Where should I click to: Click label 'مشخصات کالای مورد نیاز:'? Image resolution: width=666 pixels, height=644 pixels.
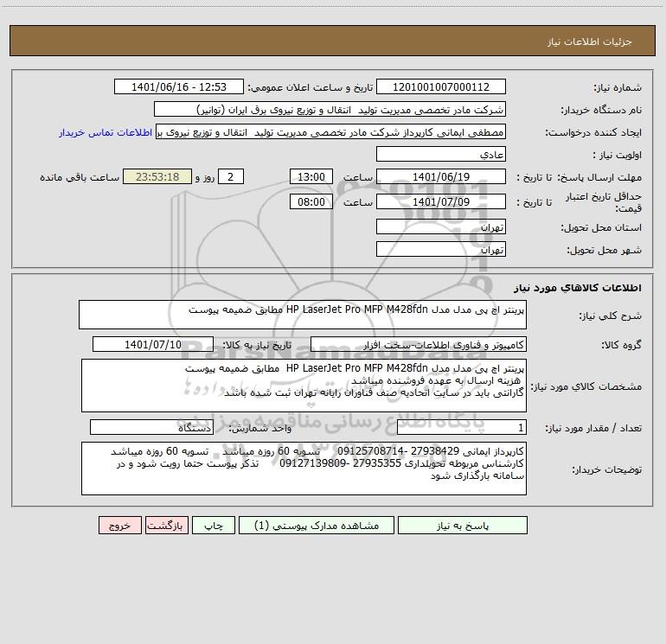(586, 386)
